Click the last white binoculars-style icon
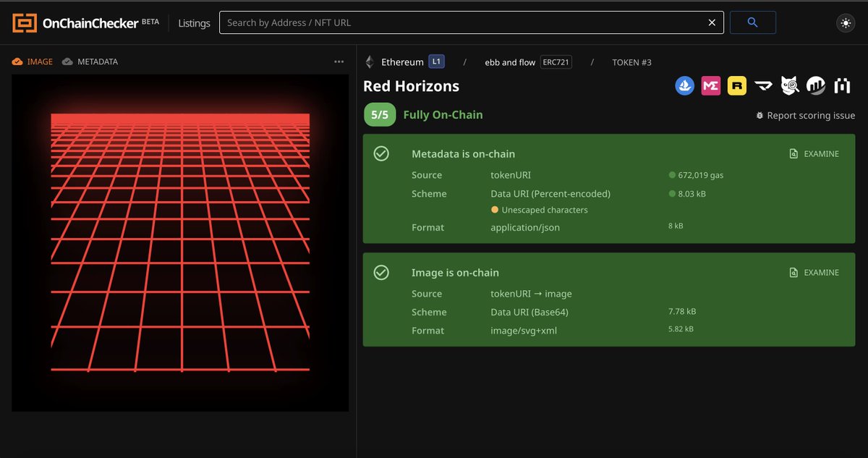 pos(842,86)
